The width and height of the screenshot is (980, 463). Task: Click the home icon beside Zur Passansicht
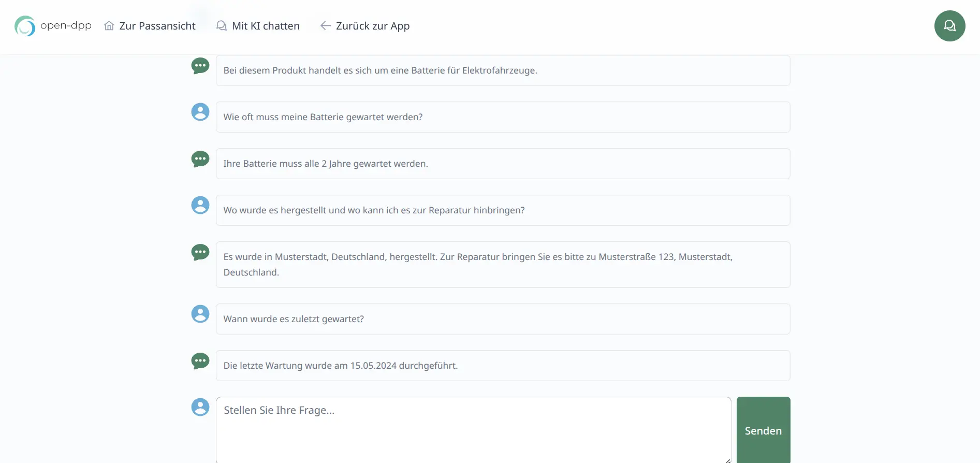point(109,26)
